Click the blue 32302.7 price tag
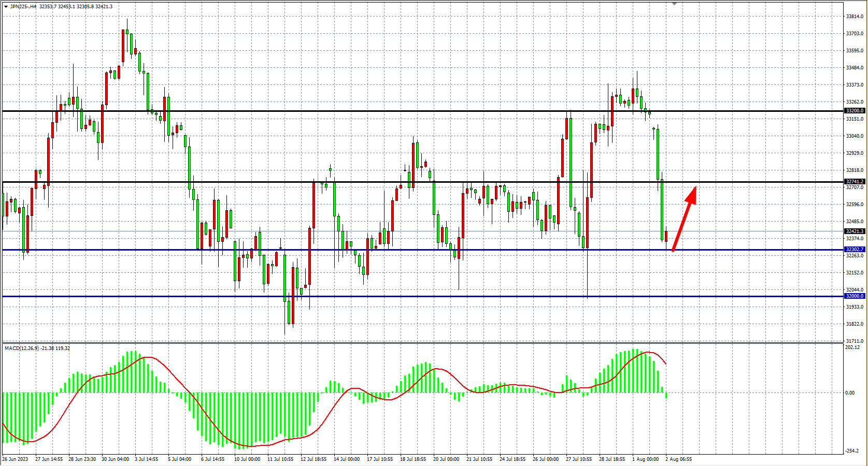Viewport: 868px width, 466px height. [x=855, y=250]
